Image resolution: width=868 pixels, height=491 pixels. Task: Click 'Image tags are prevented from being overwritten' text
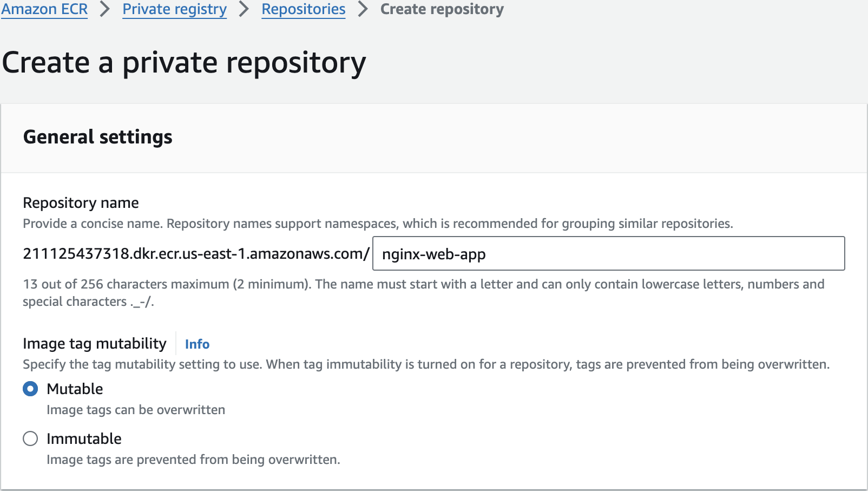coord(193,460)
